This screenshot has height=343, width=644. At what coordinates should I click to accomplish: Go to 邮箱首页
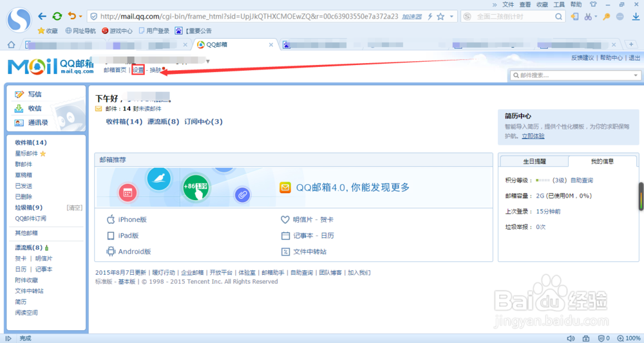tap(115, 70)
